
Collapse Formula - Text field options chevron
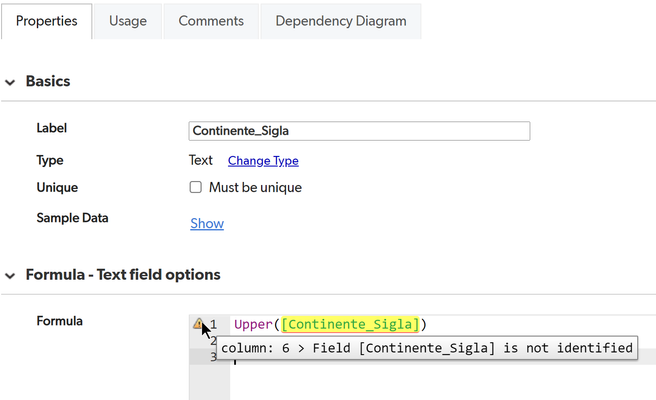coord(10,276)
